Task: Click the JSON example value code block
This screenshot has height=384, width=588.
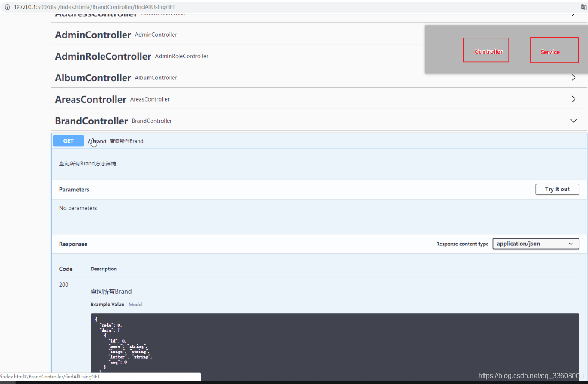Action: tap(335, 343)
